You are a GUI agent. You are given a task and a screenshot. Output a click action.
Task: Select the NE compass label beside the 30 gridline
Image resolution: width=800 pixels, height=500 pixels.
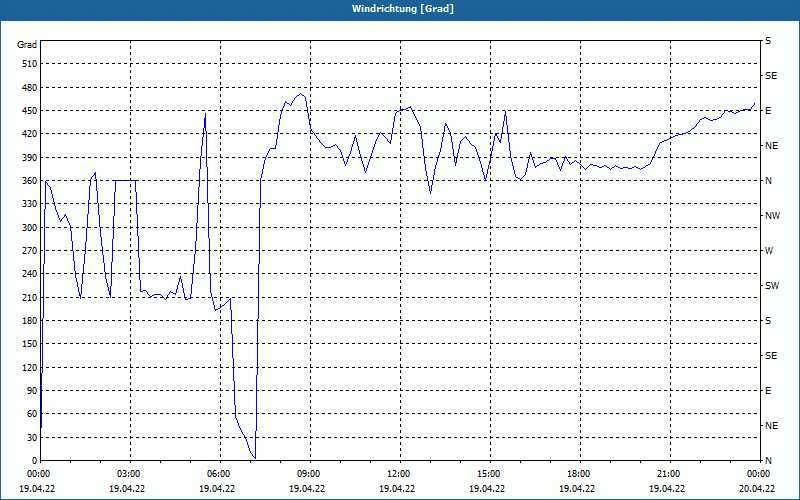772,426
